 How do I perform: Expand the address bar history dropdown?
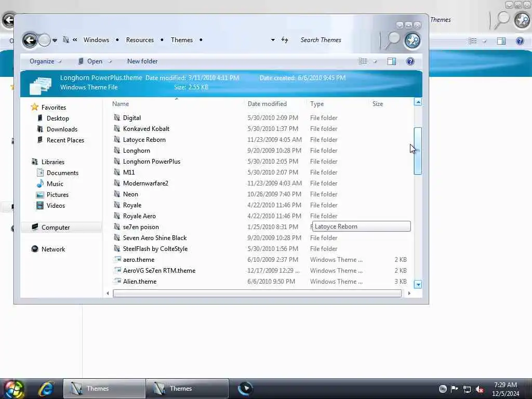(273, 40)
